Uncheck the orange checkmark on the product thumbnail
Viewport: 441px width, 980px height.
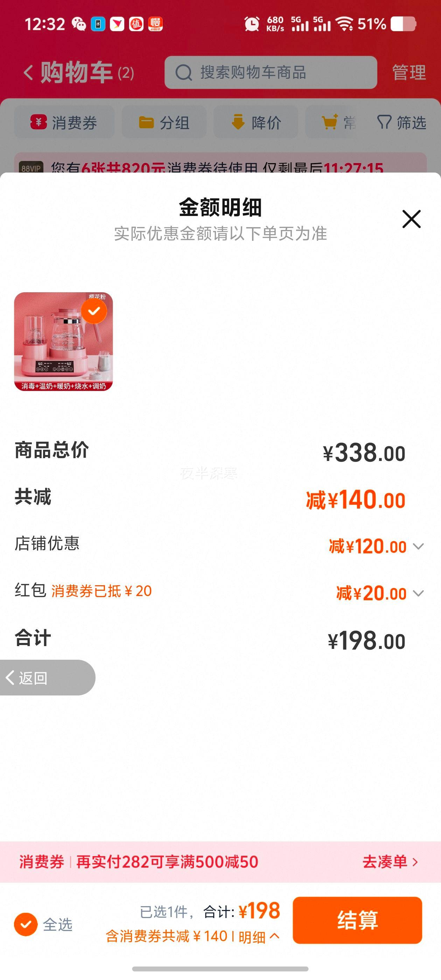(94, 311)
